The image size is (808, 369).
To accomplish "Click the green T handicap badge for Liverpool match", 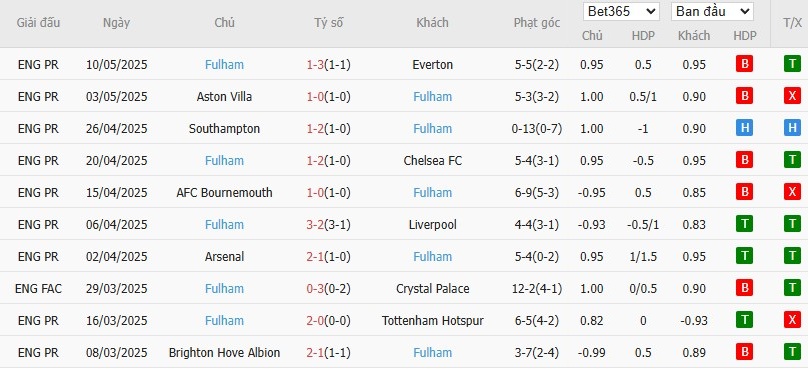I will 744,224.
